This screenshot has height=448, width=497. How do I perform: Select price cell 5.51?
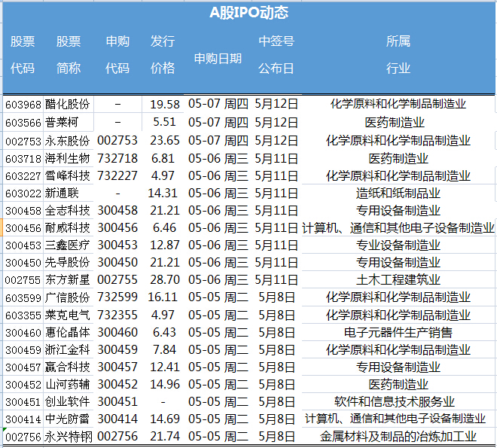(164, 122)
